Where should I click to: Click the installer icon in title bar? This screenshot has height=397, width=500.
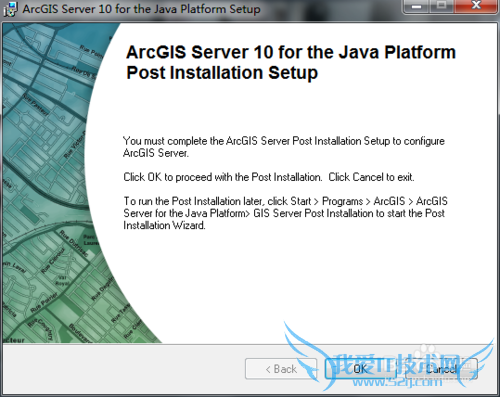point(10,9)
